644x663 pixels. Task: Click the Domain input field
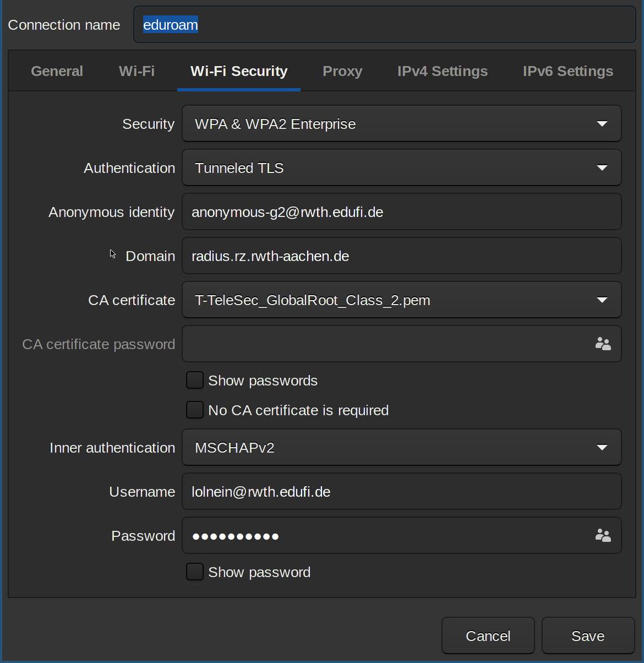402,256
